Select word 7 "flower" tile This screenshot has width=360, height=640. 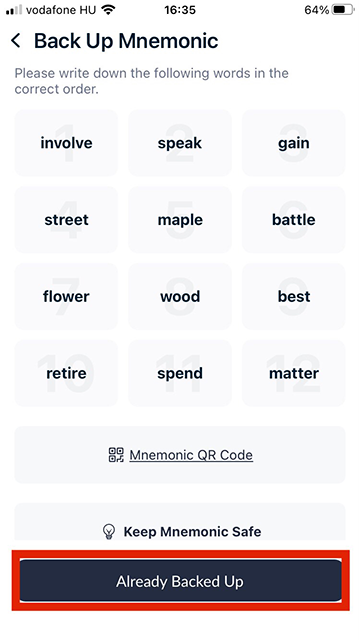point(66,296)
